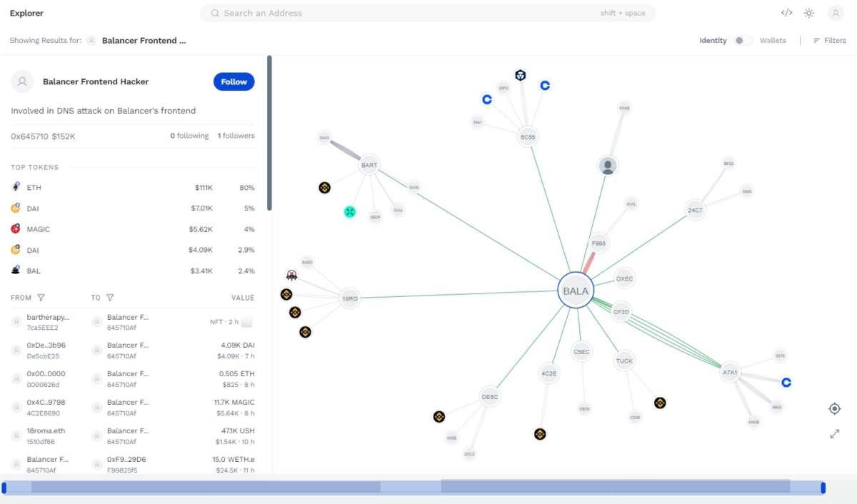The width and height of the screenshot is (857, 504).
Task: Open the filter funnel next to FROM
Action: pyautogui.click(x=41, y=298)
